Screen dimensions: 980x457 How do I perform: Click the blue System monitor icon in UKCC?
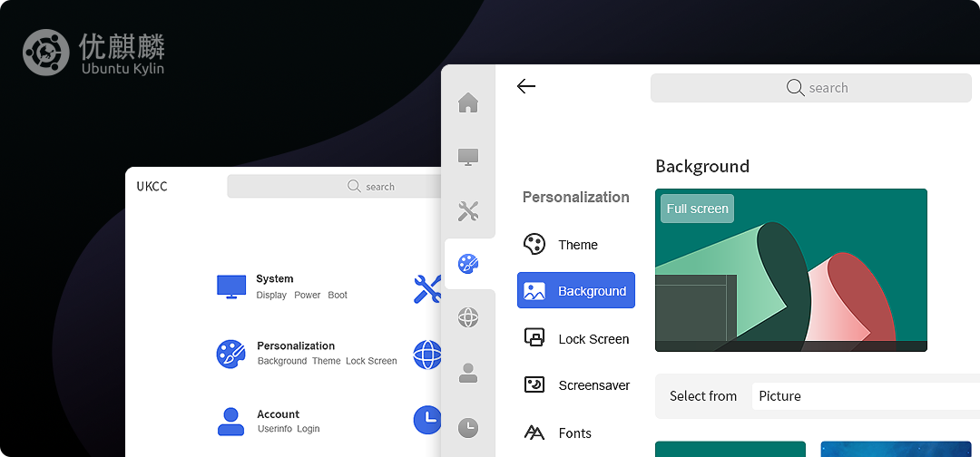pyautogui.click(x=231, y=287)
